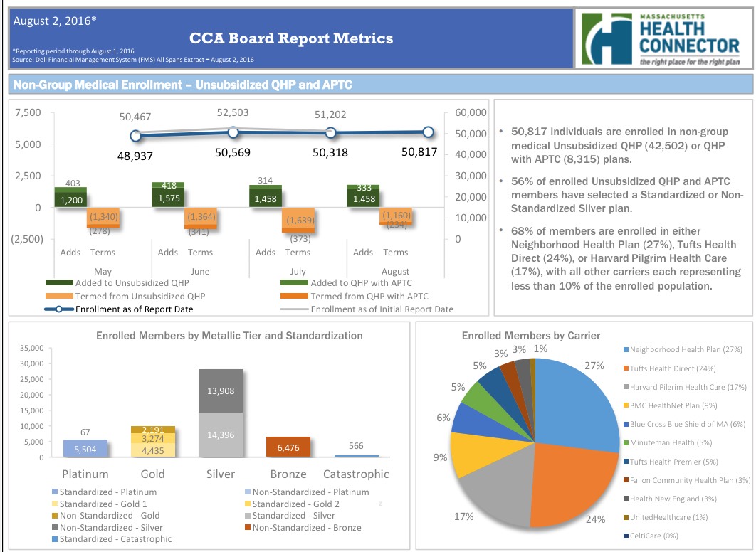Click the Platinum bar showing 5,504
The image size is (756, 552).
85,449
